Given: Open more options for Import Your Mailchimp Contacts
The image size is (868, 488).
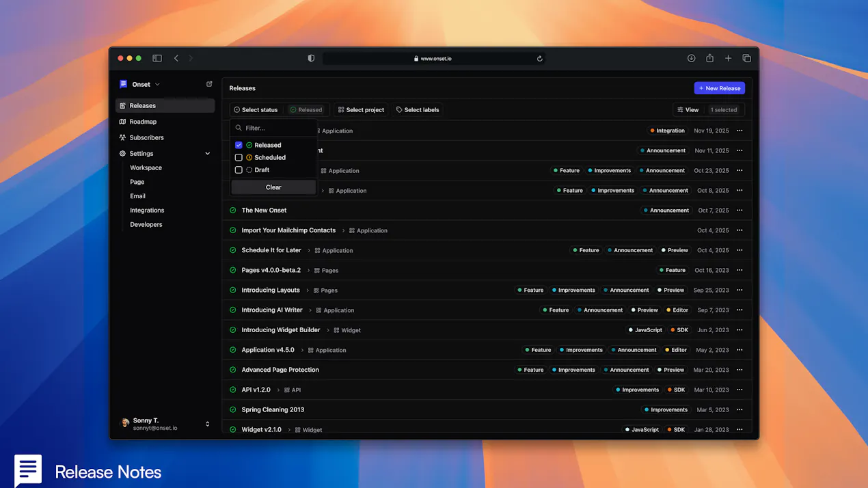Looking at the screenshot, I should click(740, 230).
